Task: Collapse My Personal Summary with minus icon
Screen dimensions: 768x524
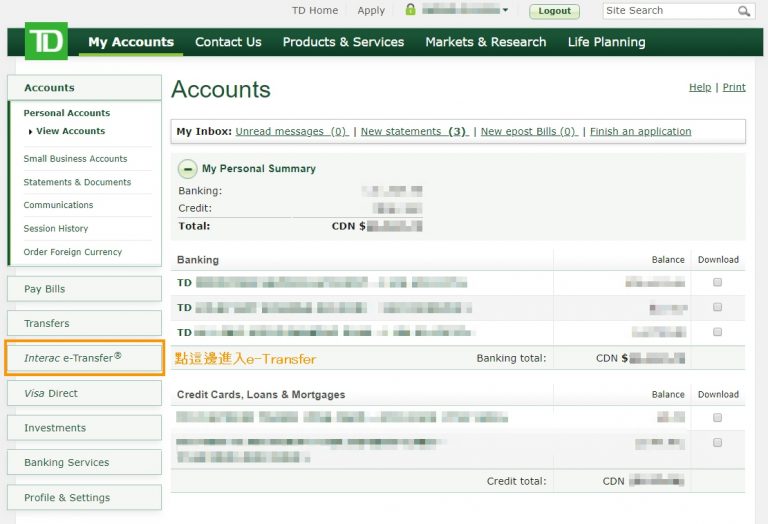Action: pyautogui.click(x=188, y=169)
